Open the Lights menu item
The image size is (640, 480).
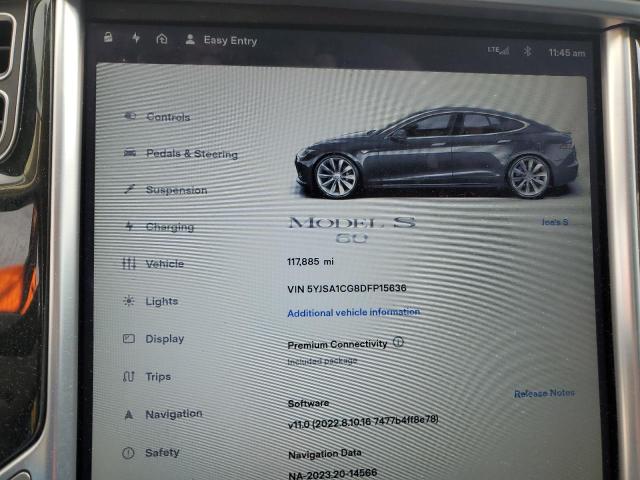pos(162,302)
